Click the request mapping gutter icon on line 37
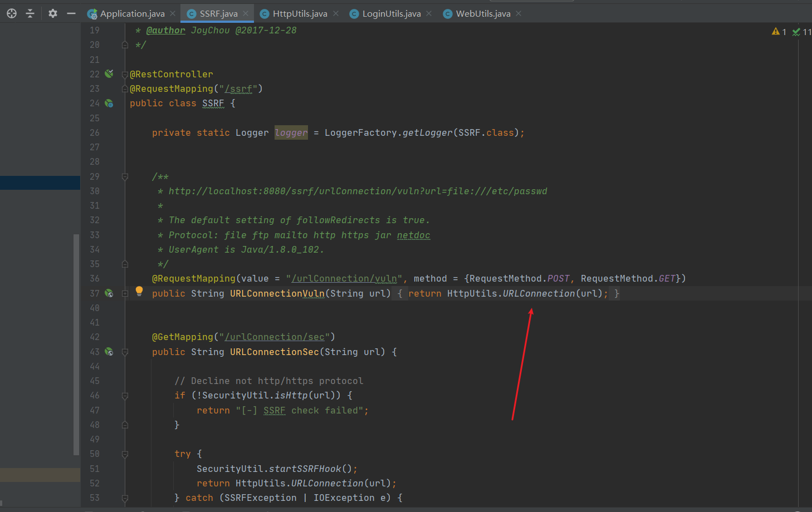The image size is (812, 512). [109, 293]
